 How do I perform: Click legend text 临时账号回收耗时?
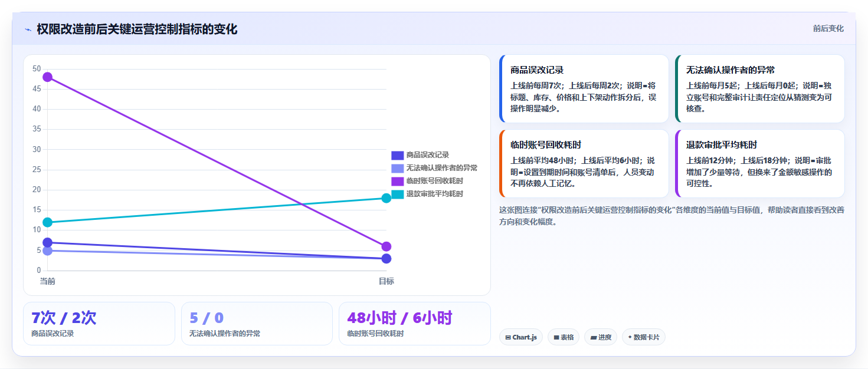pyautogui.click(x=435, y=181)
